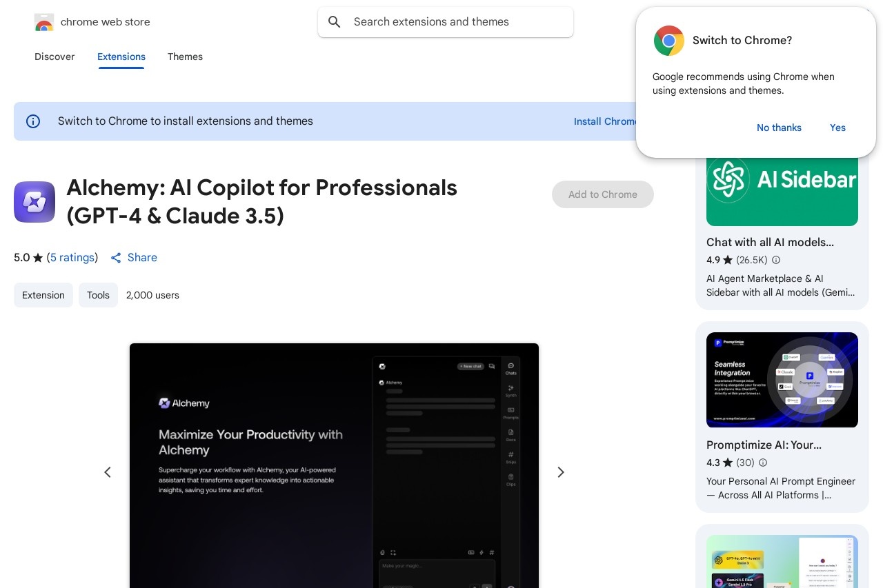This screenshot has height=588, width=883.
Task: Click the Install Chrome link
Action: pos(605,121)
